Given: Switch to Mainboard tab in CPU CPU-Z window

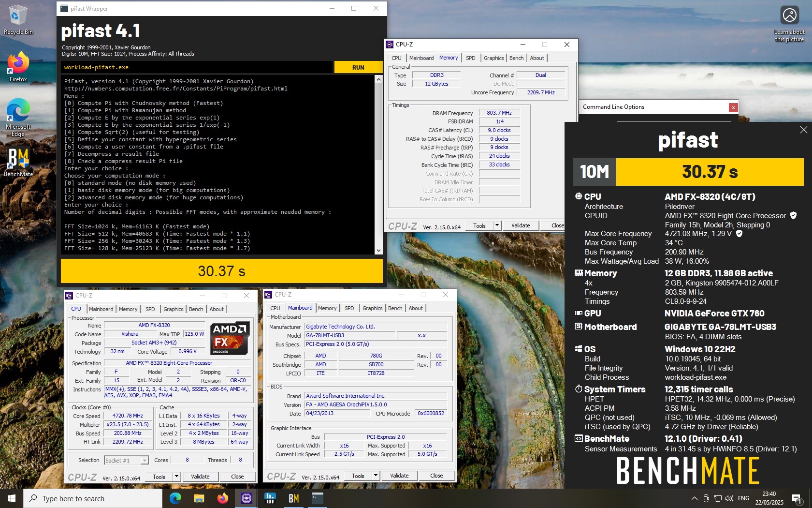Looking at the screenshot, I should (x=101, y=309).
